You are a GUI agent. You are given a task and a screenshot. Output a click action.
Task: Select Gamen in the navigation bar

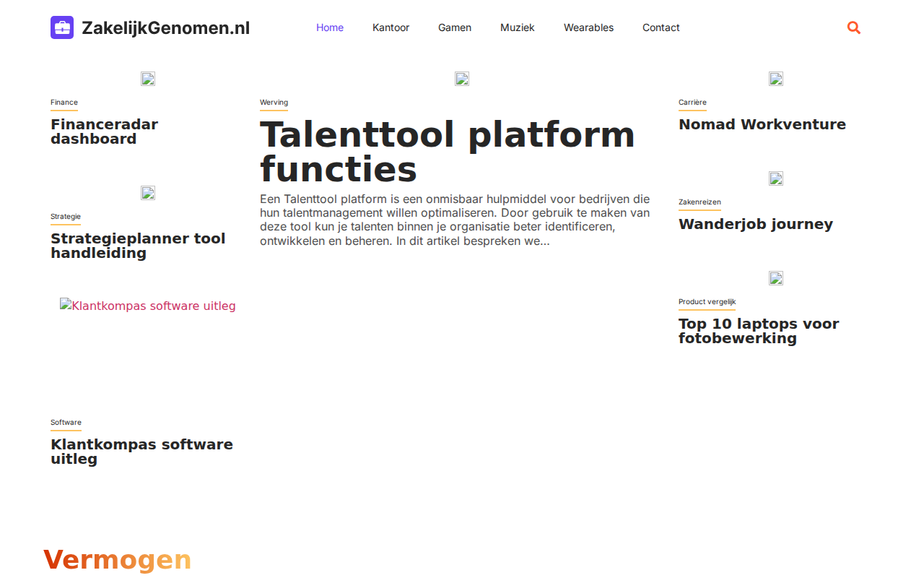[455, 27]
